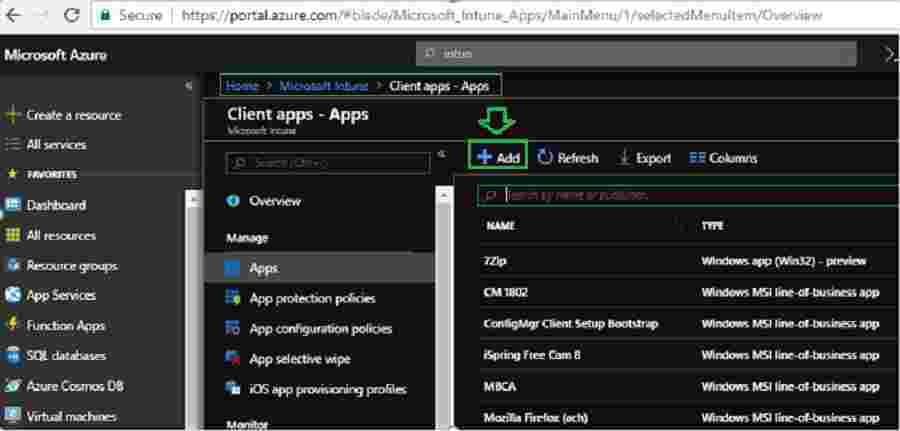Click Windows app (Win32) - preview type cell
The width and height of the screenshot is (900, 431).
[783, 261]
